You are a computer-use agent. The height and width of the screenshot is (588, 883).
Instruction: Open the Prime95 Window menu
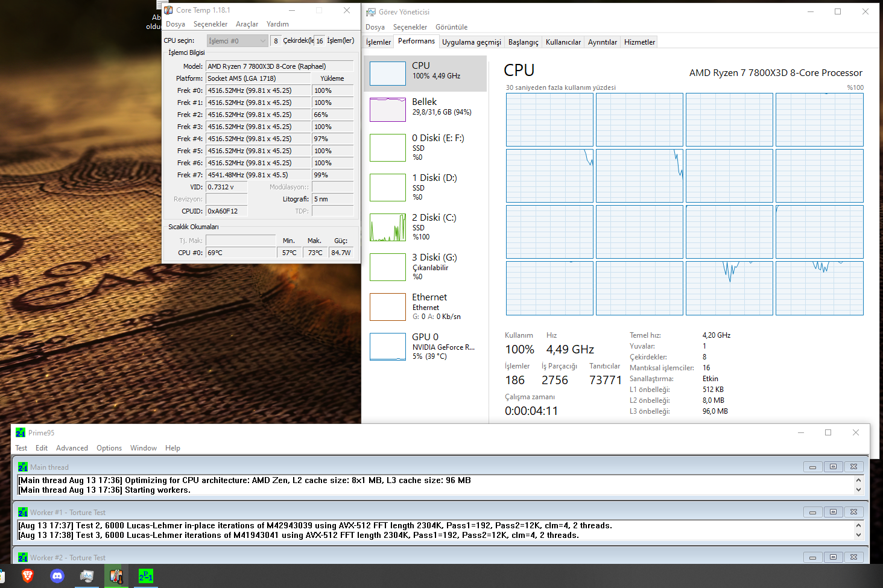click(144, 448)
